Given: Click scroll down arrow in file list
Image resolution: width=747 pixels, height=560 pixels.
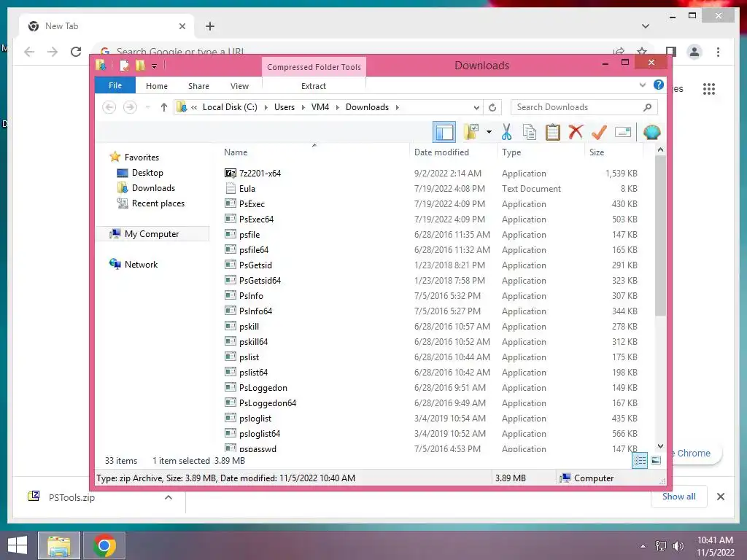Looking at the screenshot, I should [660, 446].
